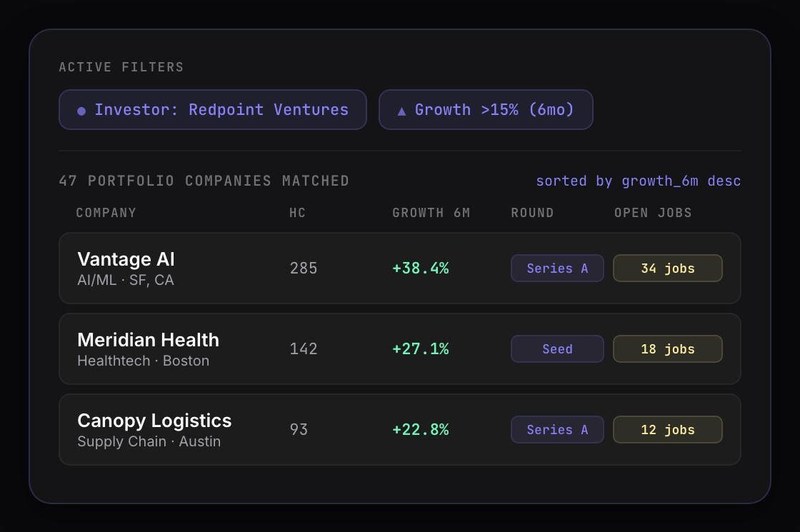The width and height of the screenshot is (800, 532).
Task: Click the GROWTH 6M column header
Action: pos(431,213)
